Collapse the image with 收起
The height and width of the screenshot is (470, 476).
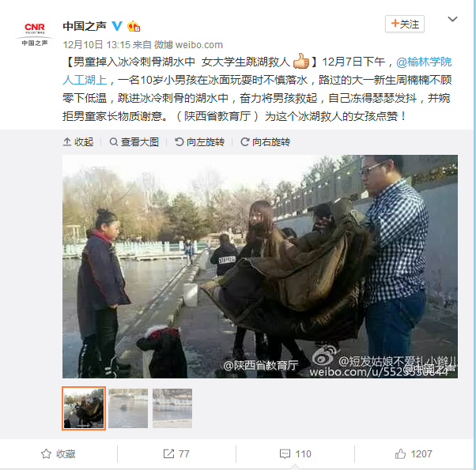click(x=78, y=142)
